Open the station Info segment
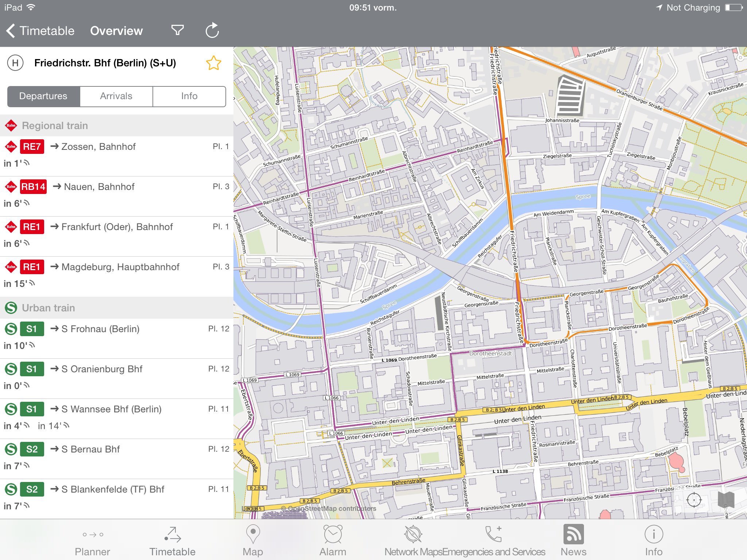 pos(189,96)
